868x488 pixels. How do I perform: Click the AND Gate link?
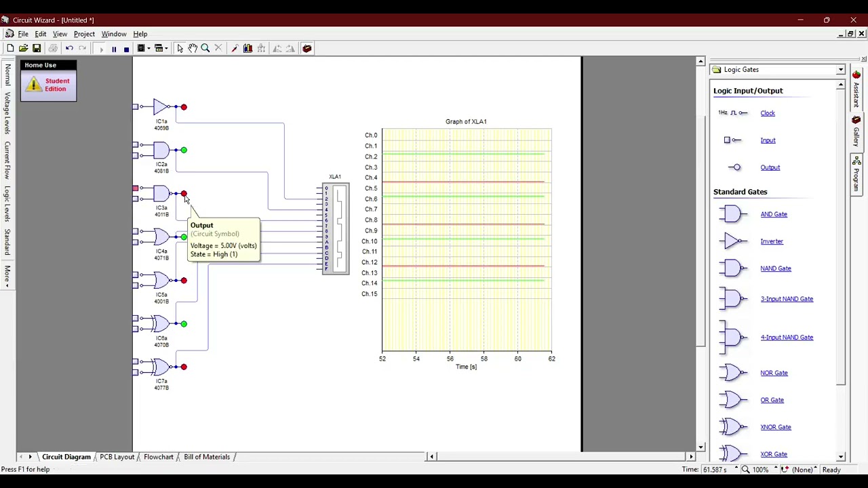coord(774,214)
